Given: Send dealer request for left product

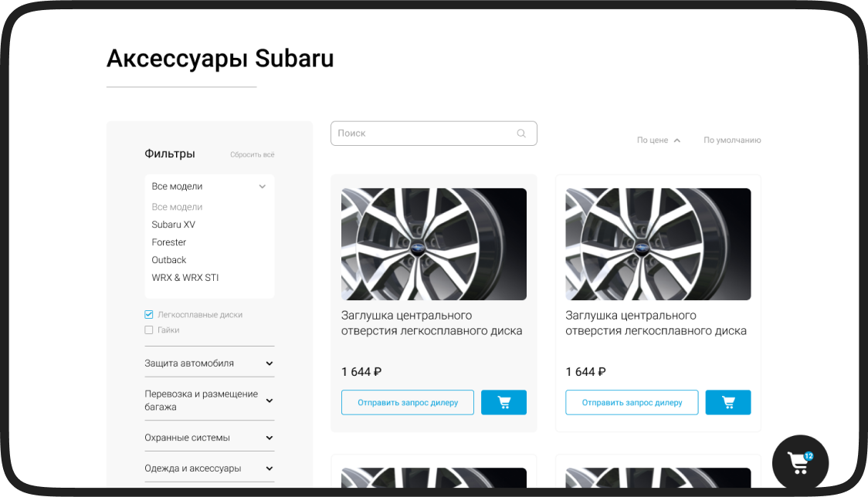Looking at the screenshot, I should coord(408,402).
